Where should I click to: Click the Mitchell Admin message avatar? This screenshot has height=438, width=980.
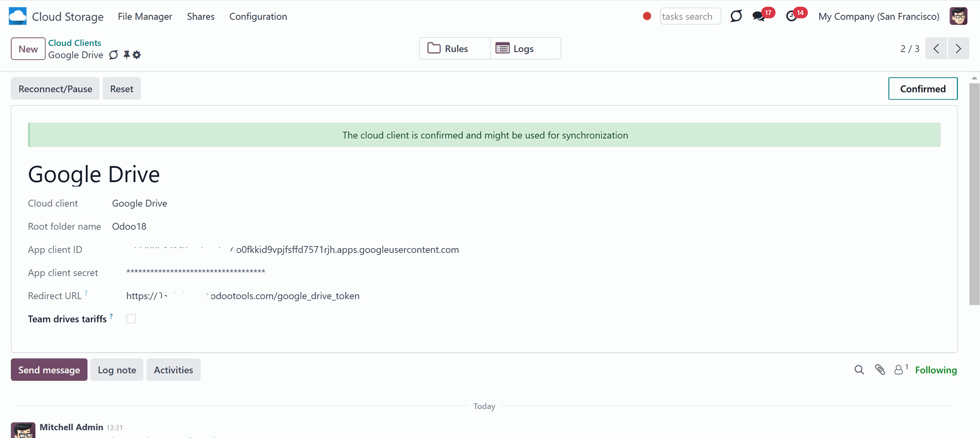click(23, 430)
